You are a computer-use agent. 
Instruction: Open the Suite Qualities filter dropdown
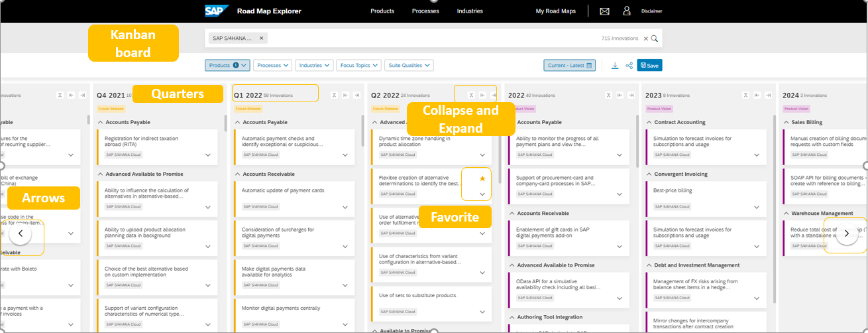(409, 65)
